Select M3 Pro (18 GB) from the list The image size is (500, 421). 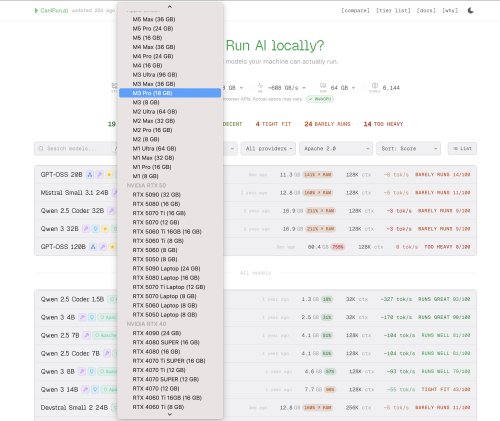170,93
